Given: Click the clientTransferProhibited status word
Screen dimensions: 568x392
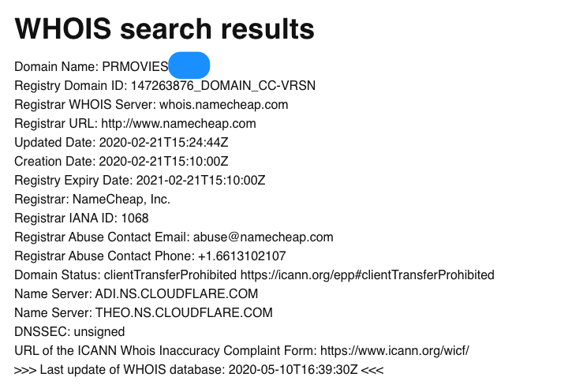Looking at the screenshot, I should pos(170,274).
